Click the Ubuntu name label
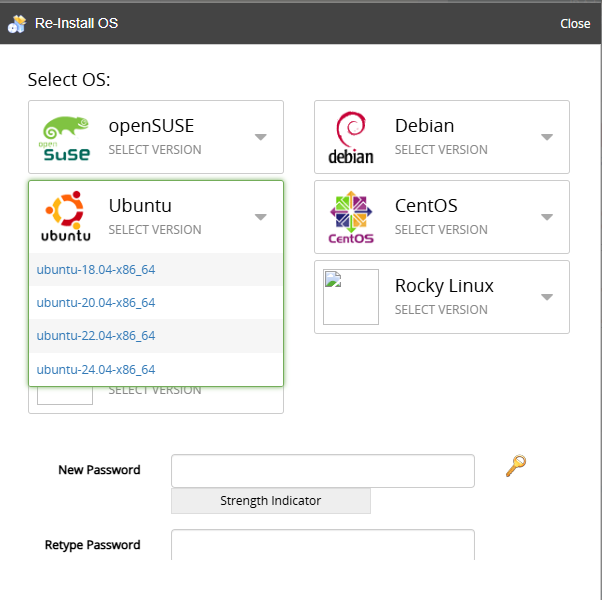 pyautogui.click(x=140, y=206)
